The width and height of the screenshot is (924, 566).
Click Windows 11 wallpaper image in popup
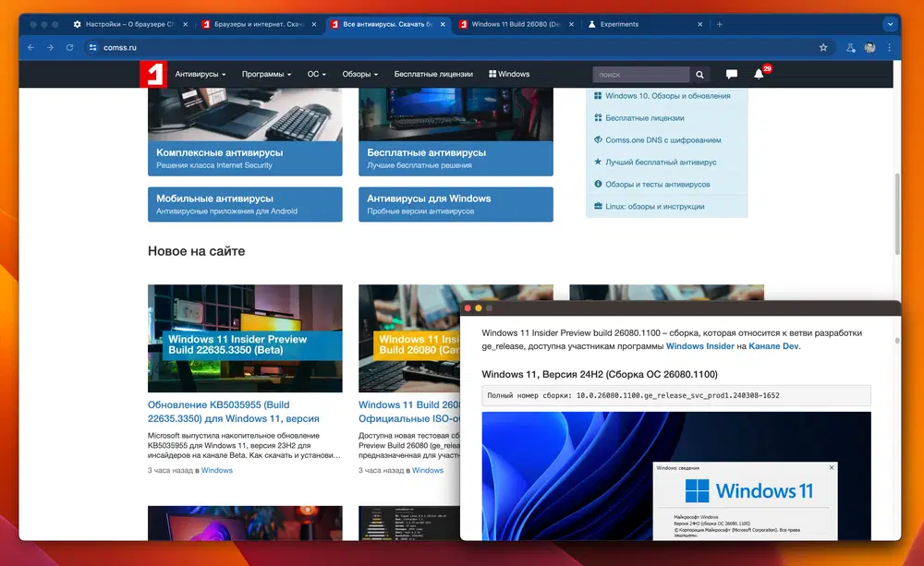676,476
